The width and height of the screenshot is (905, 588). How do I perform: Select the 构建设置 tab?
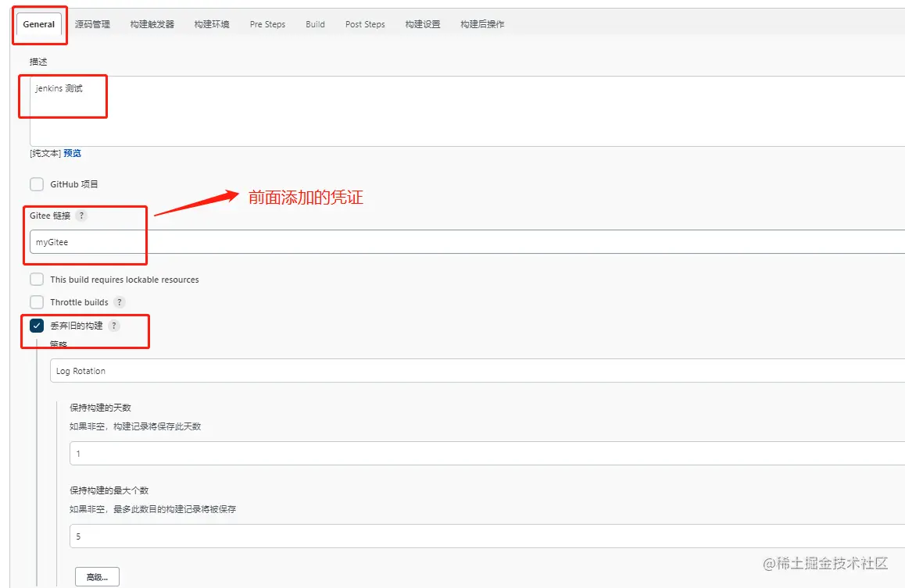click(x=423, y=24)
